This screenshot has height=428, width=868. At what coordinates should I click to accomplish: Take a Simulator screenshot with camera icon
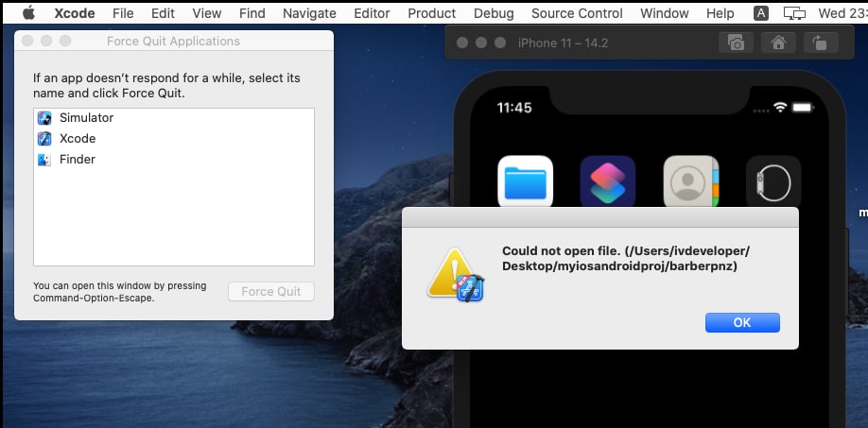[x=736, y=43]
